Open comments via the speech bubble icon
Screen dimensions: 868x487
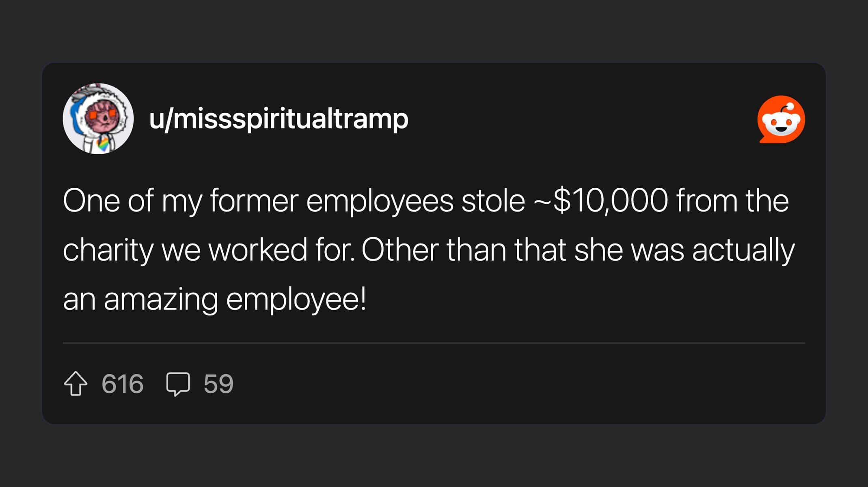(178, 384)
